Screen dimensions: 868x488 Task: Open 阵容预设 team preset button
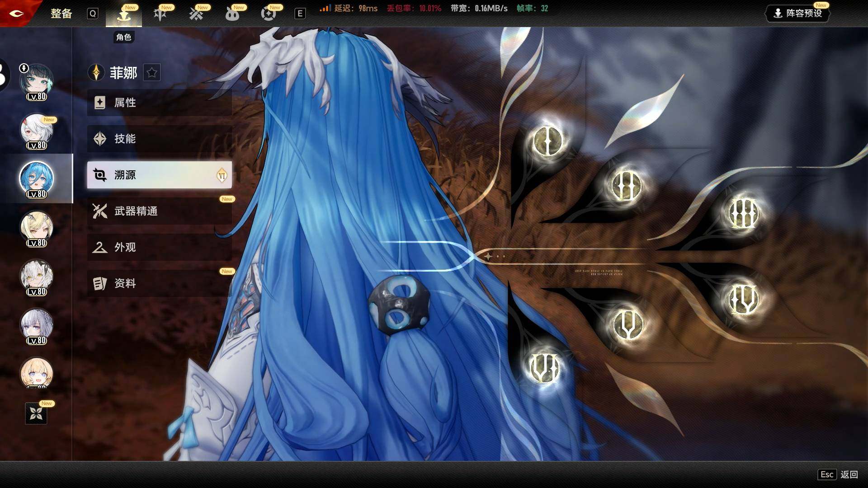tap(798, 13)
